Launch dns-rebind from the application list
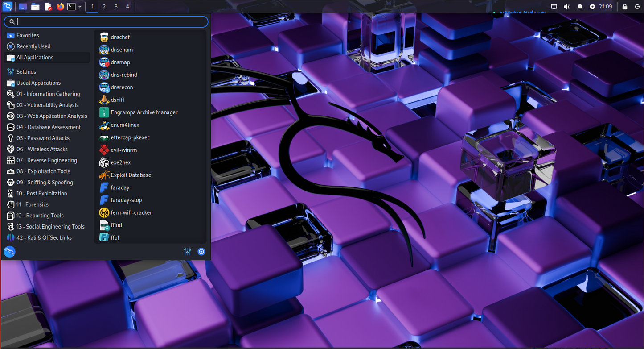Viewport: 644px width, 349px height. coord(150,75)
